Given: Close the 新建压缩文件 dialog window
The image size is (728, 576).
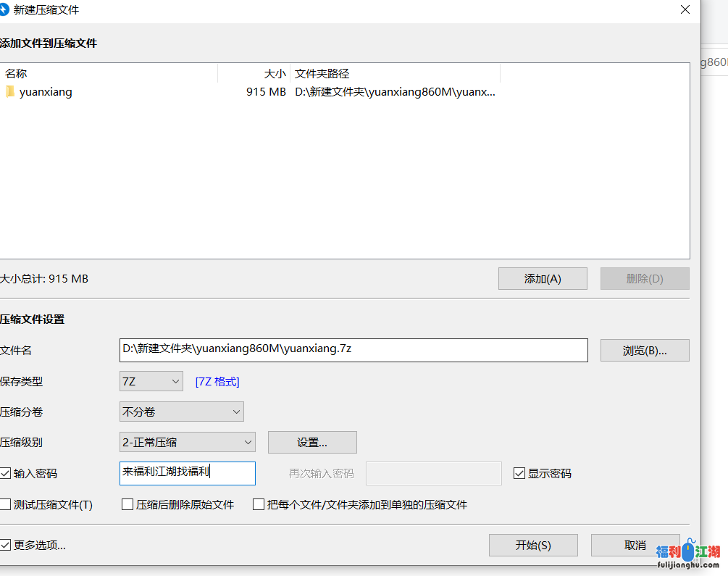Looking at the screenshot, I should click(685, 10).
